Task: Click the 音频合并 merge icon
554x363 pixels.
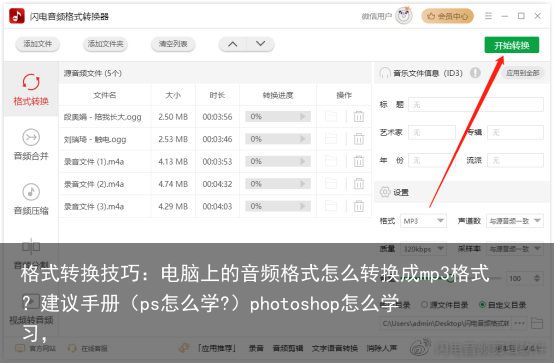Action: (31, 137)
